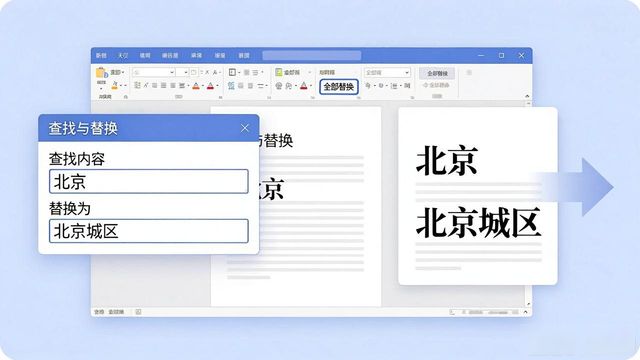The width and height of the screenshot is (640, 360).
Task: Click the search box in the title bar
Action: [x=312, y=56]
